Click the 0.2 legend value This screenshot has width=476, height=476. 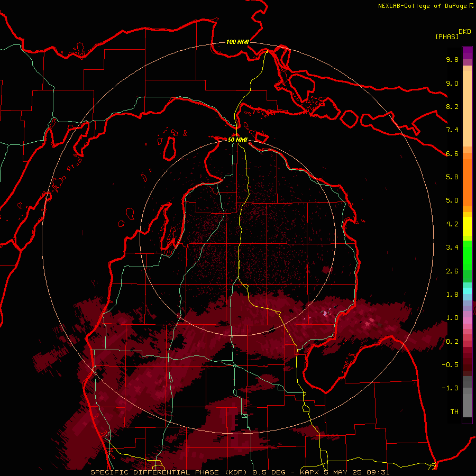452,342
